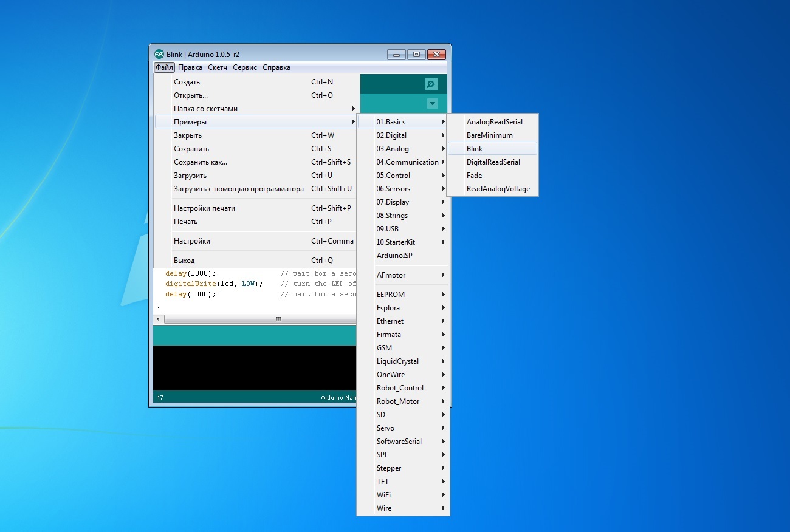The image size is (790, 532).
Task: Click the tab dropdown arrow button
Action: (x=432, y=104)
